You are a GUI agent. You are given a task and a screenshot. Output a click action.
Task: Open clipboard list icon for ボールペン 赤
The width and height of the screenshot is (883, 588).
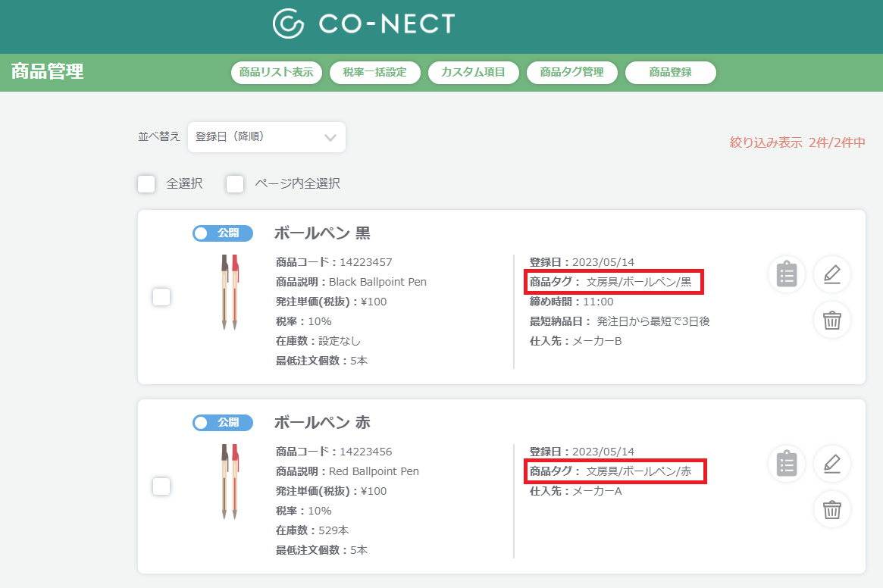tap(787, 464)
